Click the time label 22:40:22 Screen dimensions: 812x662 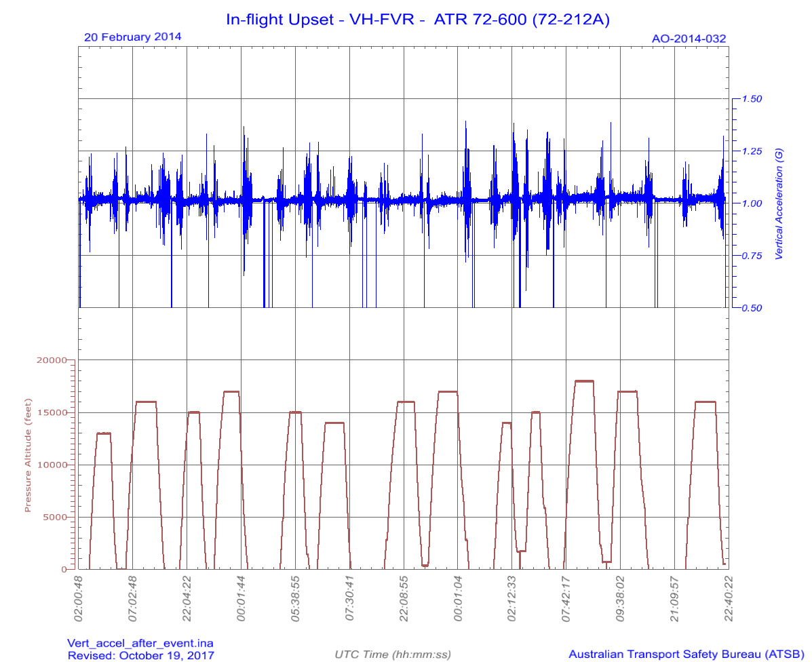point(729,598)
